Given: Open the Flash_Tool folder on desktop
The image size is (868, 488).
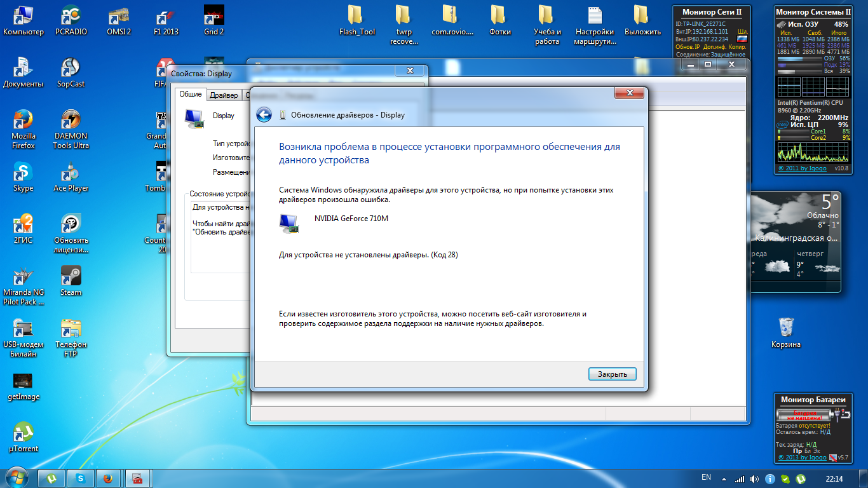Looking at the screenshot, I should [x=357, y=20].
